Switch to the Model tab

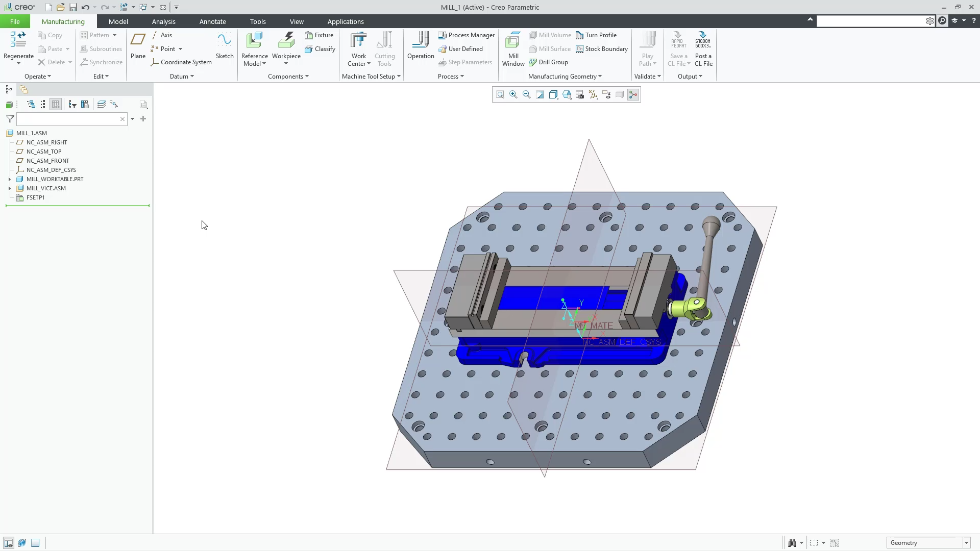(118, 21)
